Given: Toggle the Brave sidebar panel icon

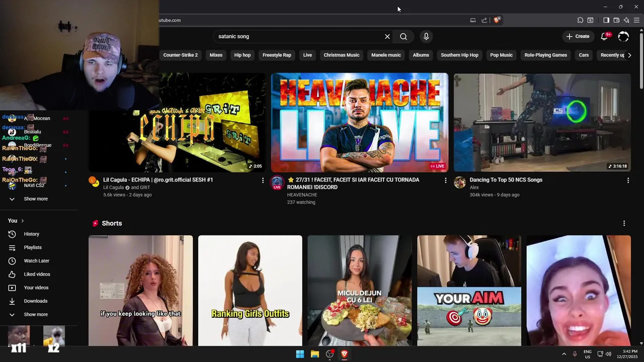Looking at the screenshot, I should pos(606,20).
